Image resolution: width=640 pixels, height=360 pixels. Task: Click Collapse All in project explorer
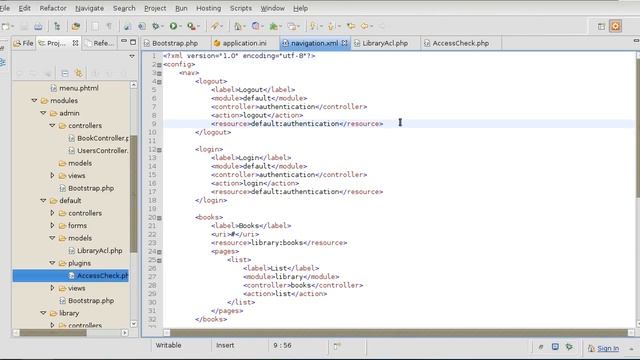pos(64,73)
